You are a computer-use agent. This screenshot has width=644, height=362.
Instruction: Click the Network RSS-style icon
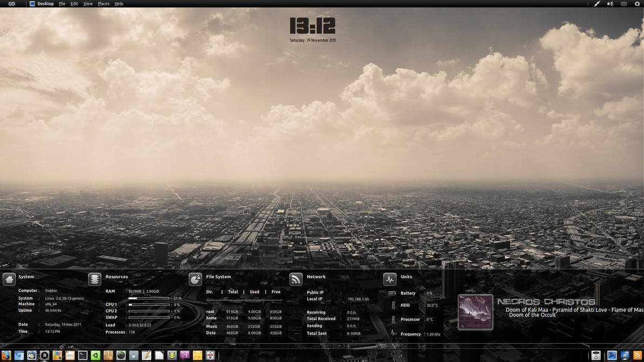coord(296,279)
